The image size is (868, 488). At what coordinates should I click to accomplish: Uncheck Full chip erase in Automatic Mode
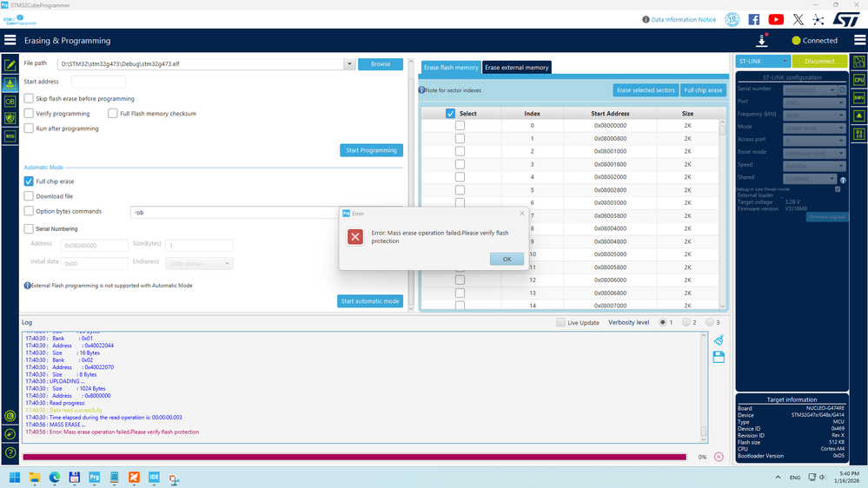[x=29, y=181]
